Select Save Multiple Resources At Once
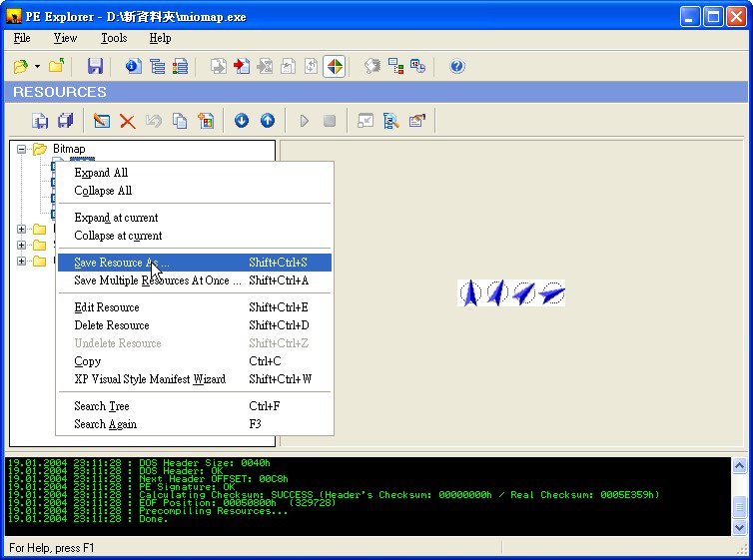 [195, 280]
